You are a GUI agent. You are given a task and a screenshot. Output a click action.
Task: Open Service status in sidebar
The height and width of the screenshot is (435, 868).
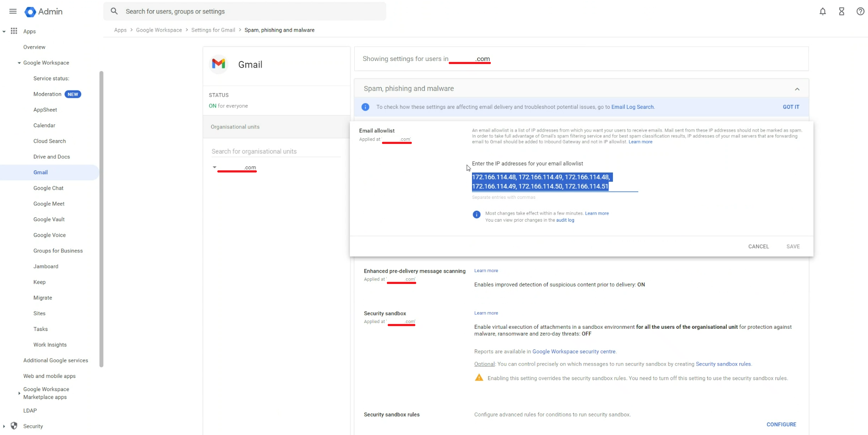[x=51, y=79]
